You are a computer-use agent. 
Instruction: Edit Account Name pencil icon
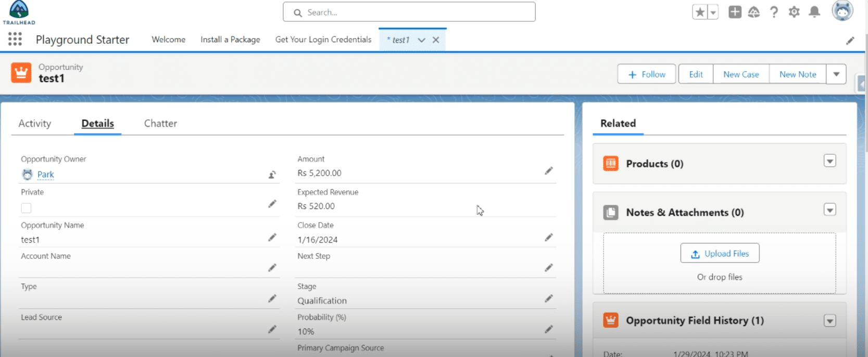pos(272,267)
